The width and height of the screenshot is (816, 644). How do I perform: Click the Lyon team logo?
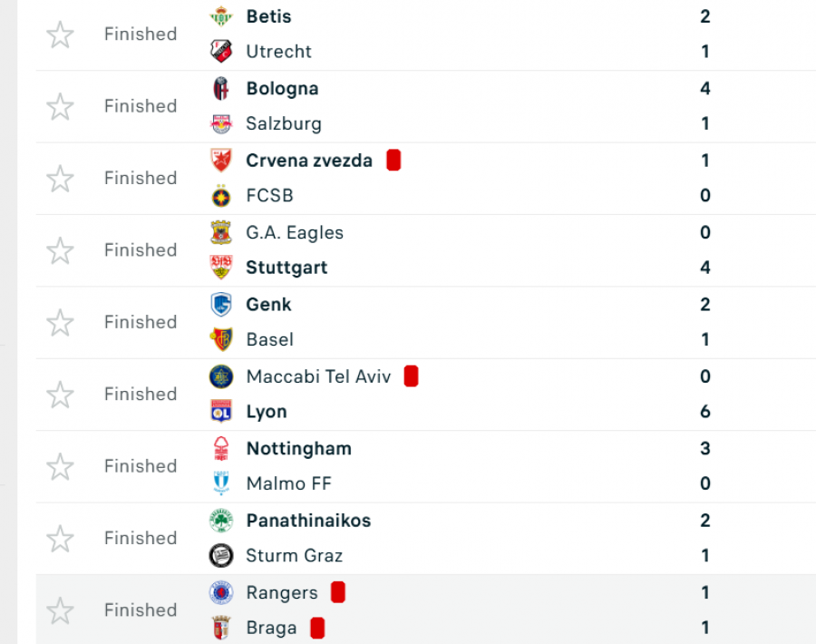[x=221, y=412]
